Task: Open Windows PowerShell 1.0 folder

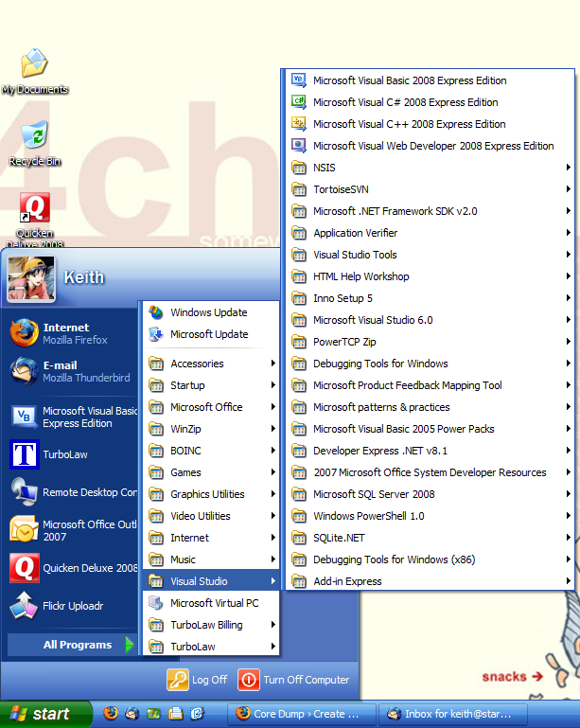Action: point(431,516)
